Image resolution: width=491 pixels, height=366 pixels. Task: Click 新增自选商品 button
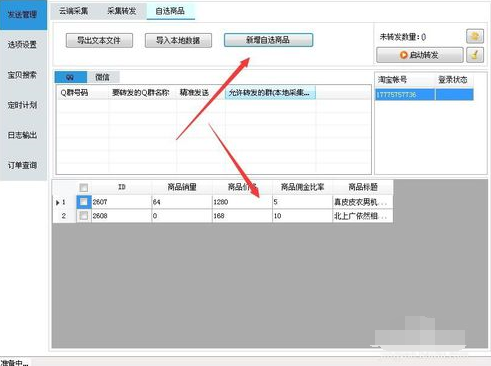click(268, 40)
